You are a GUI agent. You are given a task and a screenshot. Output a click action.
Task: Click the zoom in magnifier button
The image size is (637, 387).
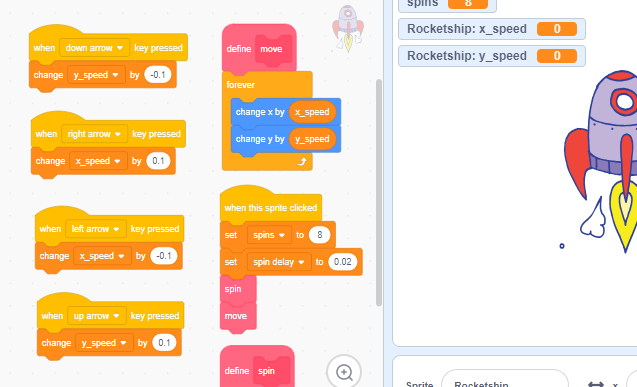pyautogui.click(x=344, y=372)
